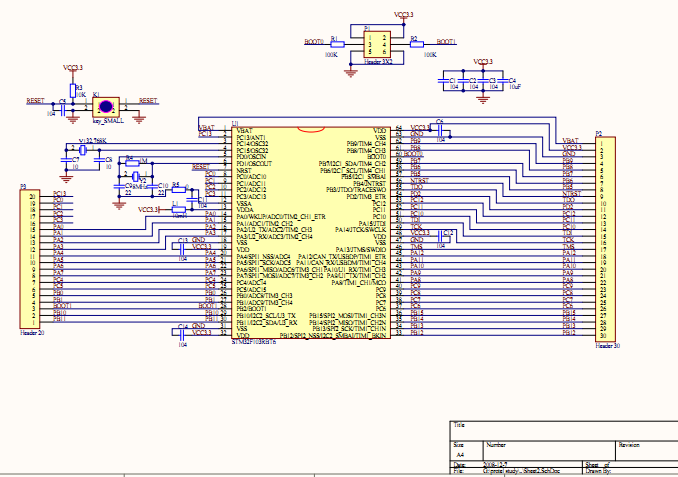Select the key_SMALL reset button K1
Viewport: 678px width, 477px height.
click(106, 107)
